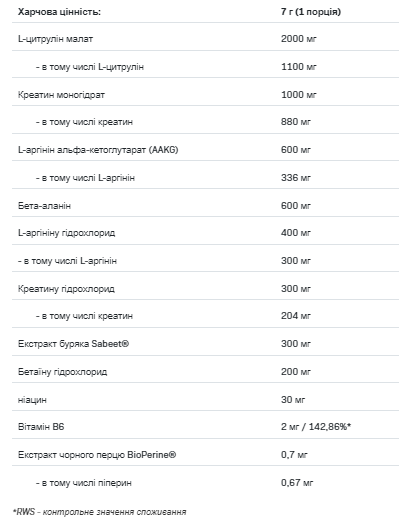Click the '30 мг' niacin value
The width and height of the screenshot is (402, 526).
[x=293, y=400]
